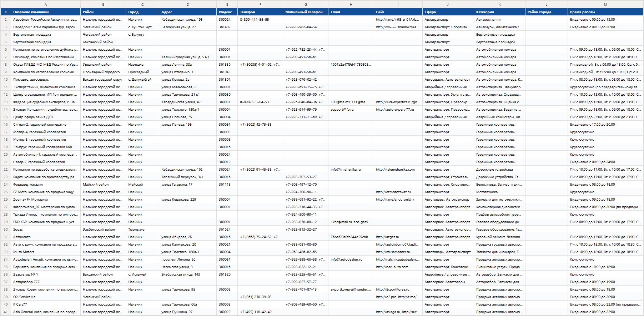Select the city cell 'Нарткала'
The height and width of the screenshot is (322, 644).
(x=142, y=65)
